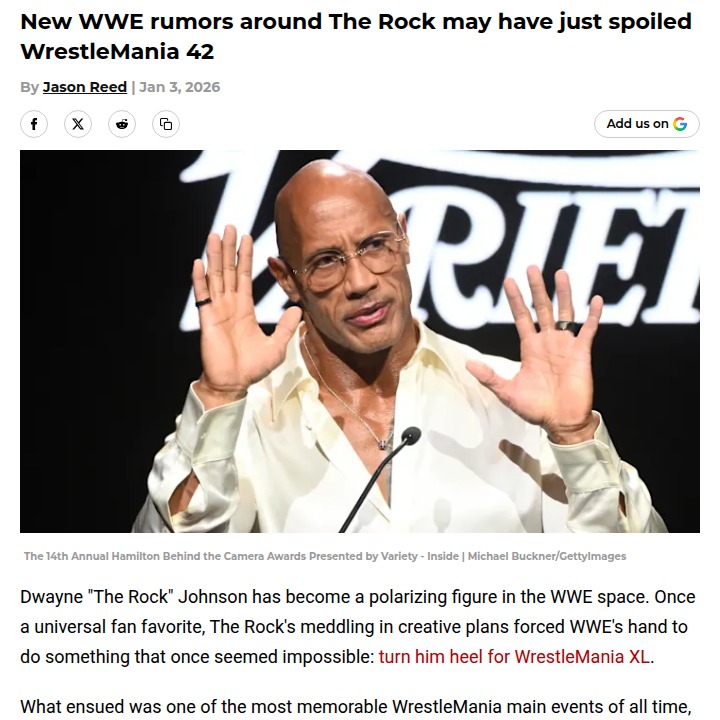Click the Google G logo
The width and height of the screenshot is (720, 720).
pyautogui.click(x=680, y=124)
